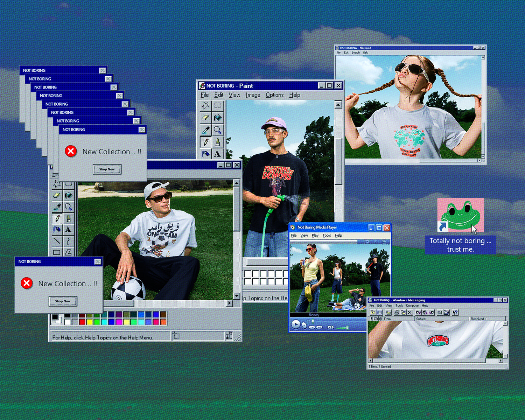Click the Help pointer icon in Windows Messaging

pyautogui.click(x=455, y=313)
